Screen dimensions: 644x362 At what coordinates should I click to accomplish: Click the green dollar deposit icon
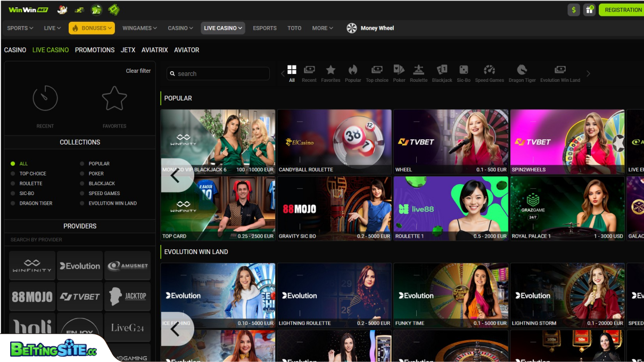tap(574, 10)
